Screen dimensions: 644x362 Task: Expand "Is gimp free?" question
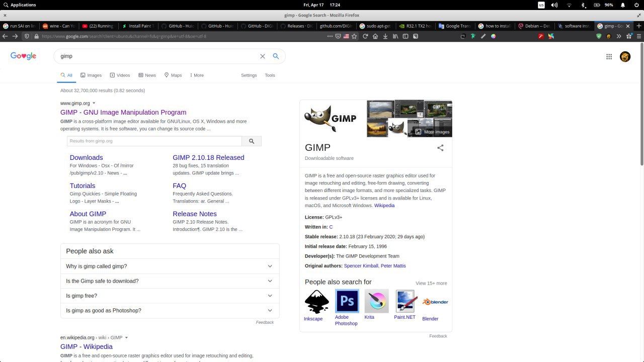pyautogui.click(x=170, y=296)
